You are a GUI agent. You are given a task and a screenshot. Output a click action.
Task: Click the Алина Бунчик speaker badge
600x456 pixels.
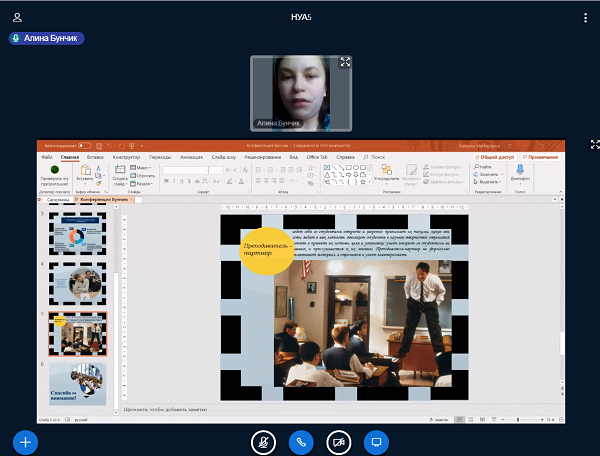(46, 38)
